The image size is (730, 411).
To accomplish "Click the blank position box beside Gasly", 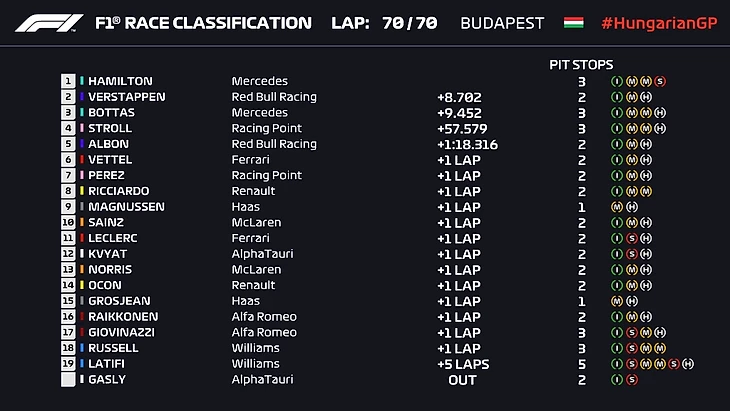I will pos(68,379).
